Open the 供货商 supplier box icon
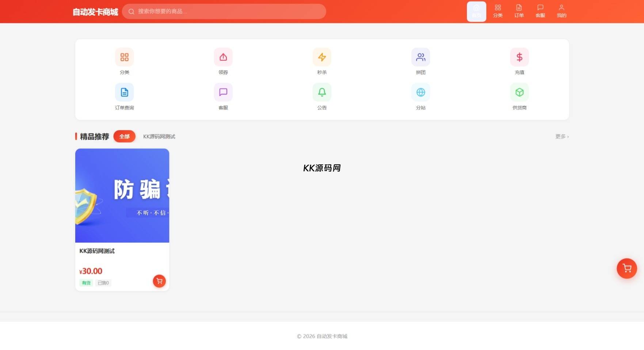Viewport: 644px width, 350px height. click(519, 92)
